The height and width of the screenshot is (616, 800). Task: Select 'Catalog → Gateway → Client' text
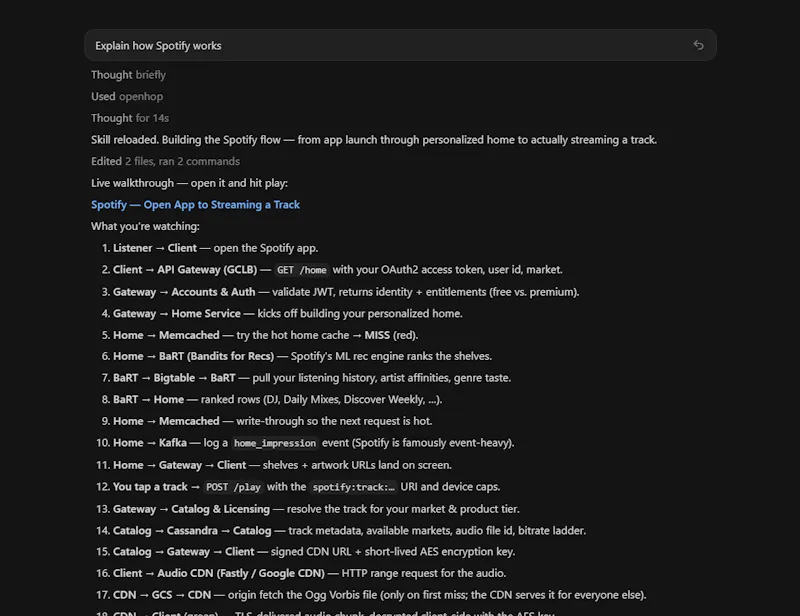tap(183, 552)
